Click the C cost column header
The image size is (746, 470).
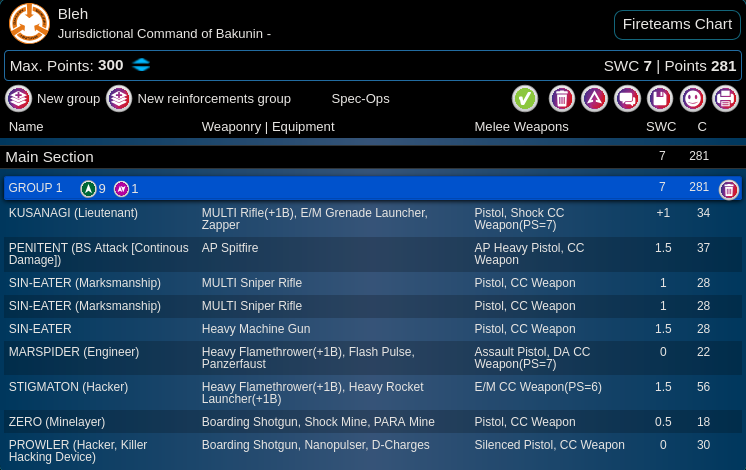(702, 127)
